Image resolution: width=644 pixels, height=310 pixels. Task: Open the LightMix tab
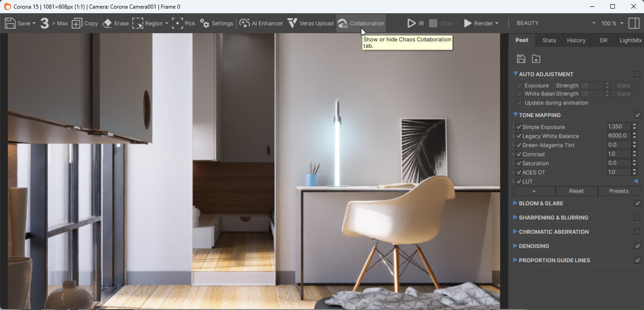coord(631,40)
